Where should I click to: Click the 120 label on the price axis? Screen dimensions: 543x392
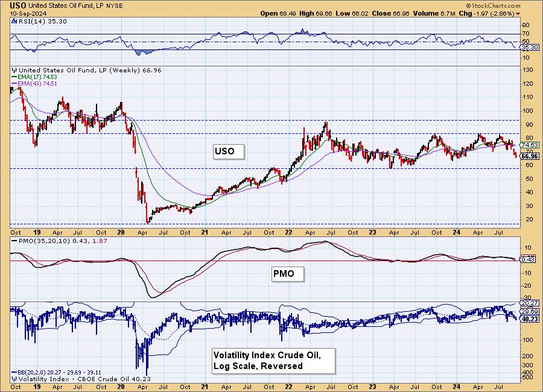coord(528,83)
